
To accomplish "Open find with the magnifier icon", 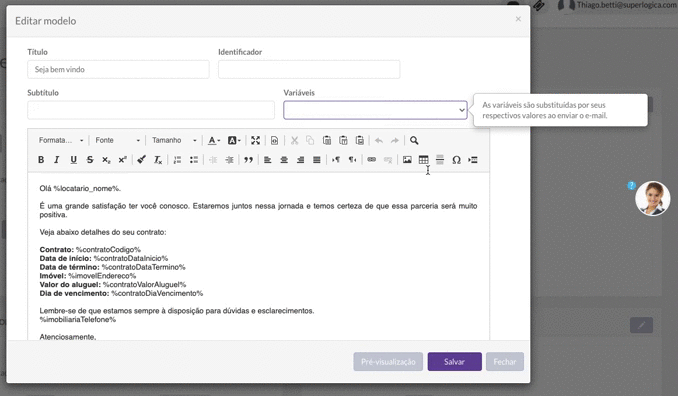I will point(414,140).
